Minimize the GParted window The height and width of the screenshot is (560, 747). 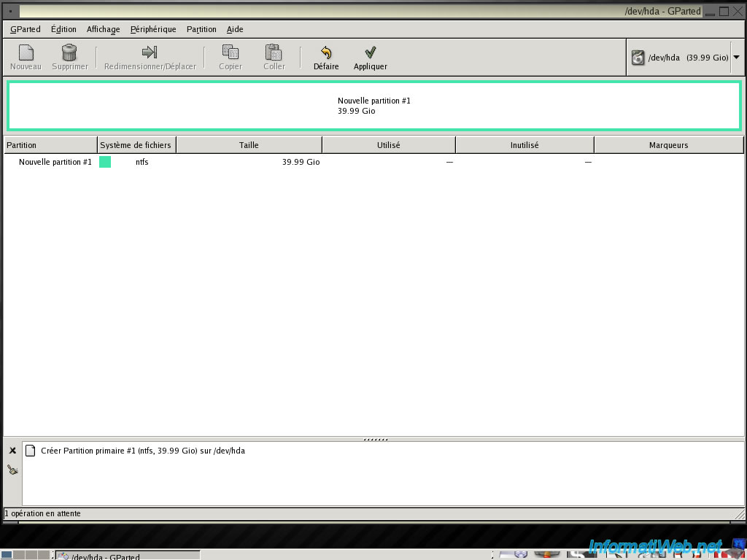click(711, 12)
